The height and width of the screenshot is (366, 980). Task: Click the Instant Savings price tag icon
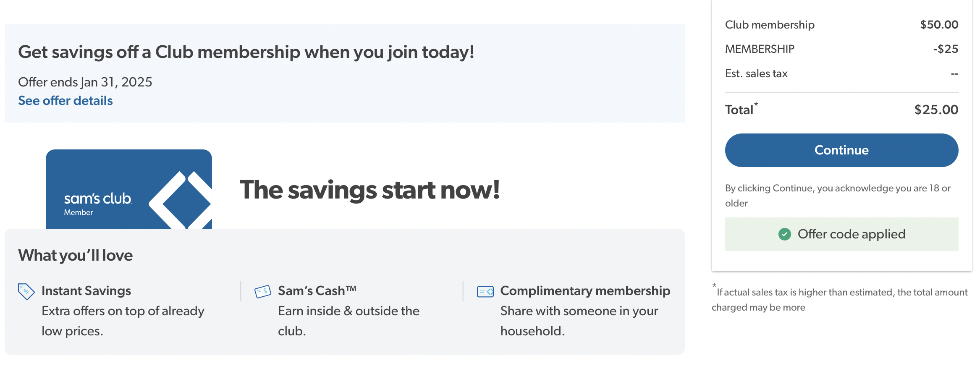[26, 291]
